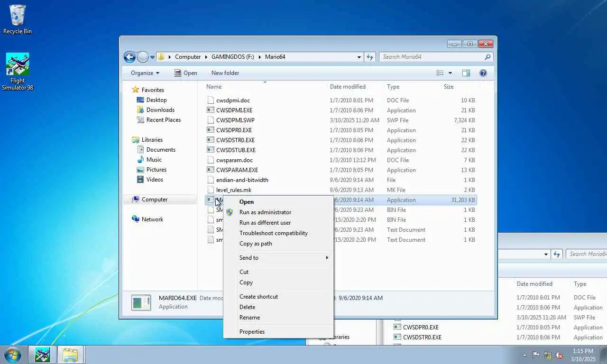Viewport: 607px width, 364px height.
Task: Open the Documents library
Action: (x=161, y=150)
